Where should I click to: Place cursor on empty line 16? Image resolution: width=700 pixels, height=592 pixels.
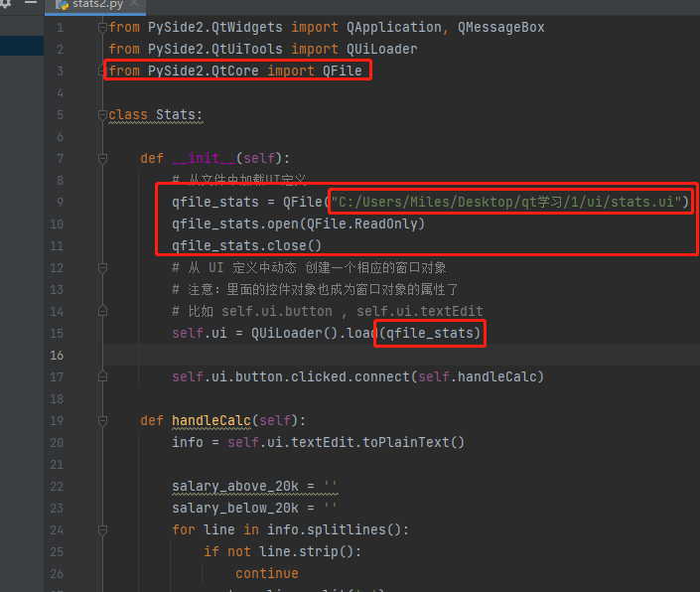[x=402, y=356]
